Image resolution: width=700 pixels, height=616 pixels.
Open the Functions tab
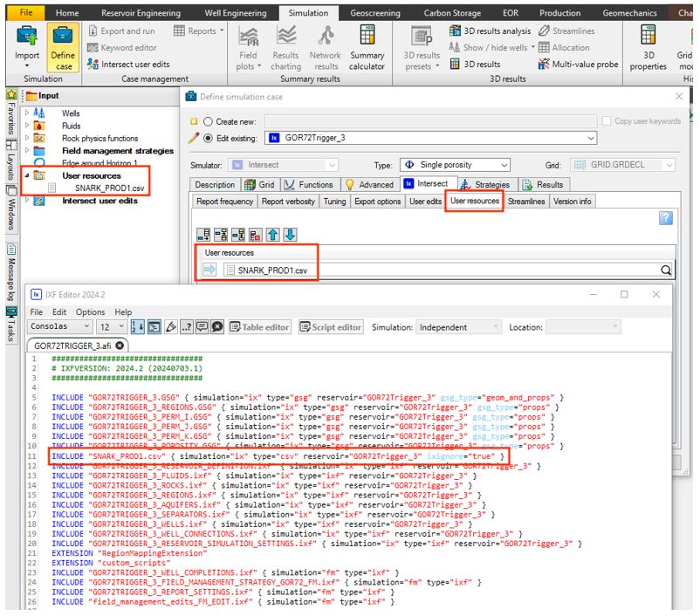pos(308,184)
